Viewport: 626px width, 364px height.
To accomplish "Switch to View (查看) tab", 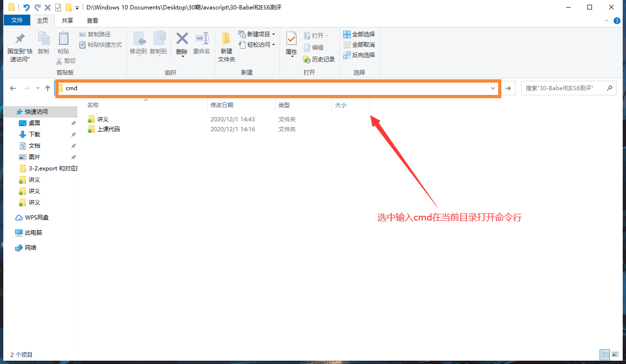I will (93, 20).
